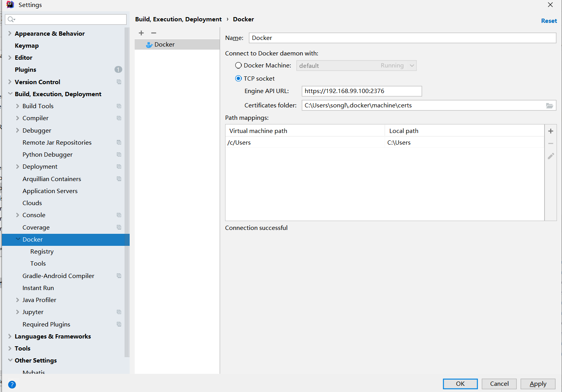The width and height of the screenshot is (562, 392).
Task: Click the Cancel button
Action: 499,384
